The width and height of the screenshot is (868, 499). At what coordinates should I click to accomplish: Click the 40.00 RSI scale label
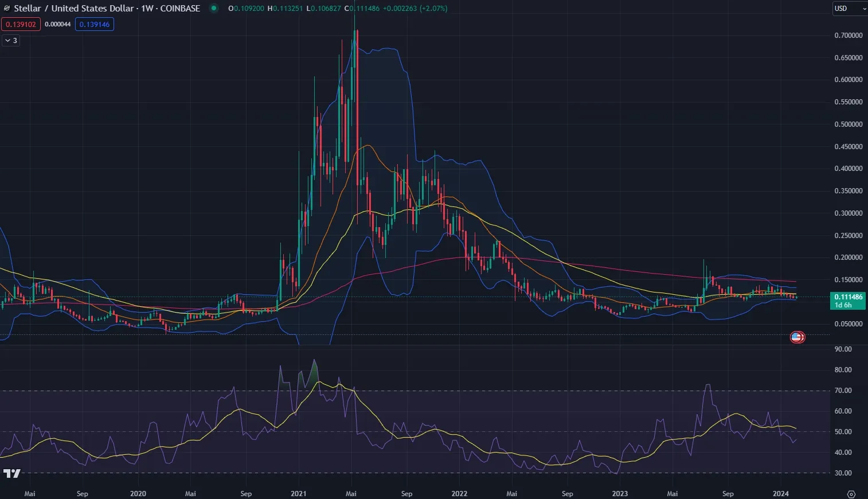click(843, 453)
